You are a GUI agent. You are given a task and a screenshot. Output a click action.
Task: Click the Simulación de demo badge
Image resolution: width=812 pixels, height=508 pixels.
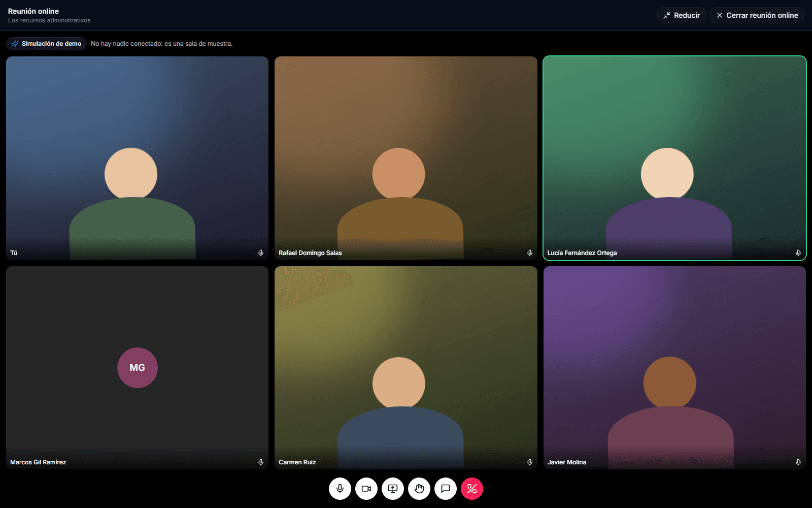click(47, 44)
